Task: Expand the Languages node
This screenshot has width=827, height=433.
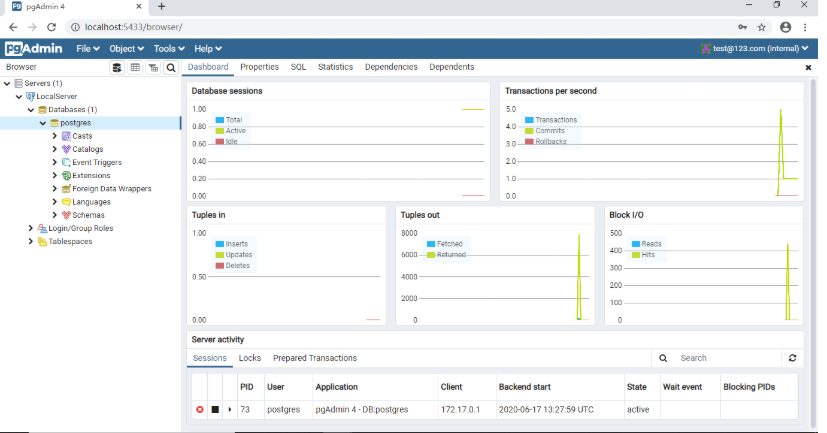Action: (x=54, y=202)
